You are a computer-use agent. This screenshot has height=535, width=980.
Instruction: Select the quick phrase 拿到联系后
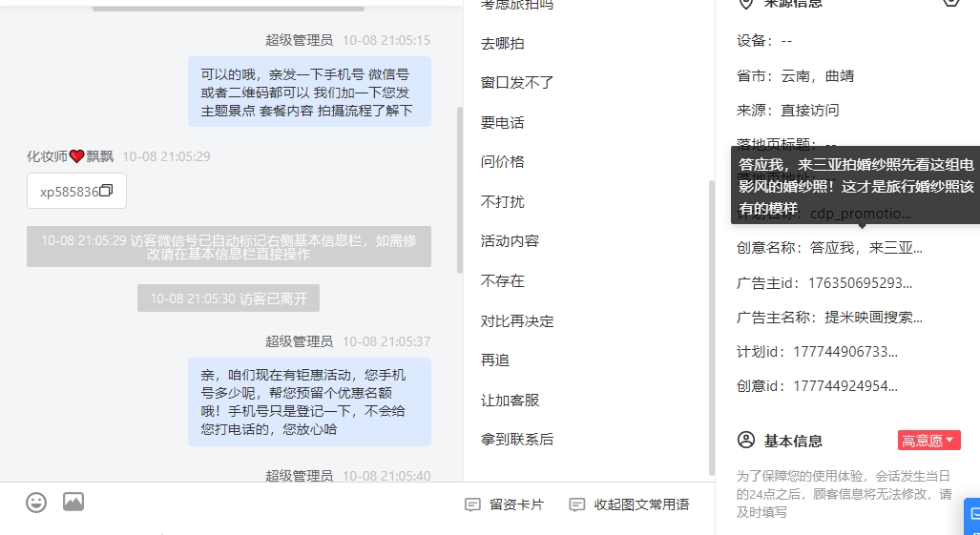517,440
